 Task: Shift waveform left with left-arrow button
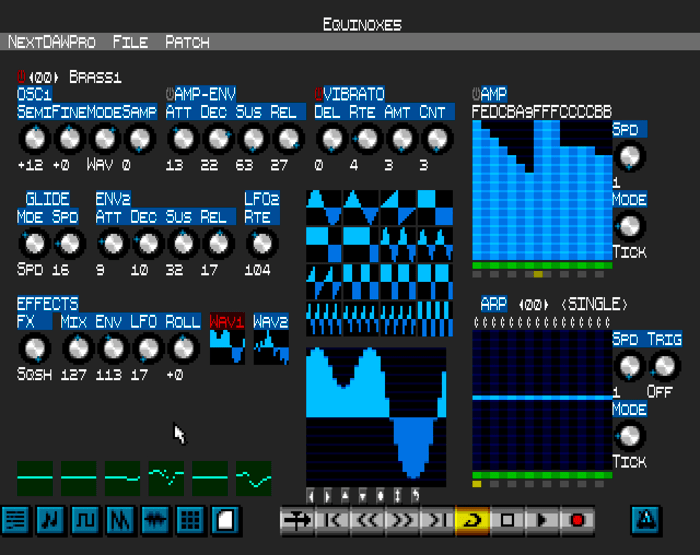click(311, 496)
